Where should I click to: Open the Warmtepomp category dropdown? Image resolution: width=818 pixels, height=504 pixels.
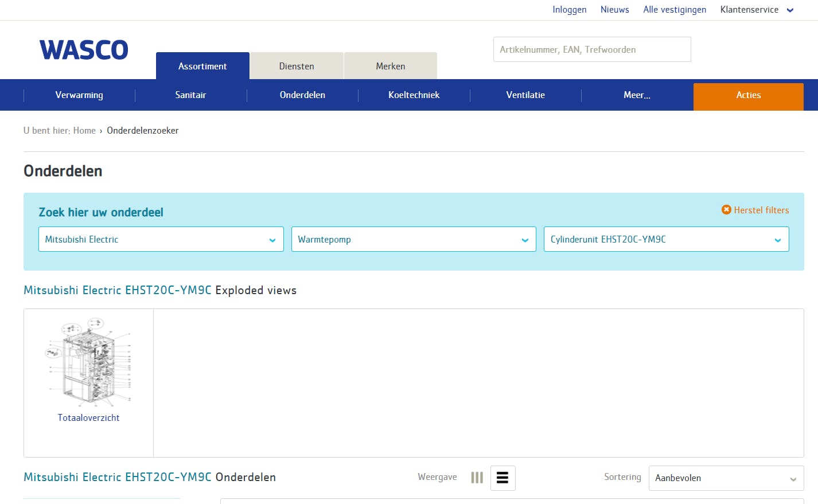point(413,239)
